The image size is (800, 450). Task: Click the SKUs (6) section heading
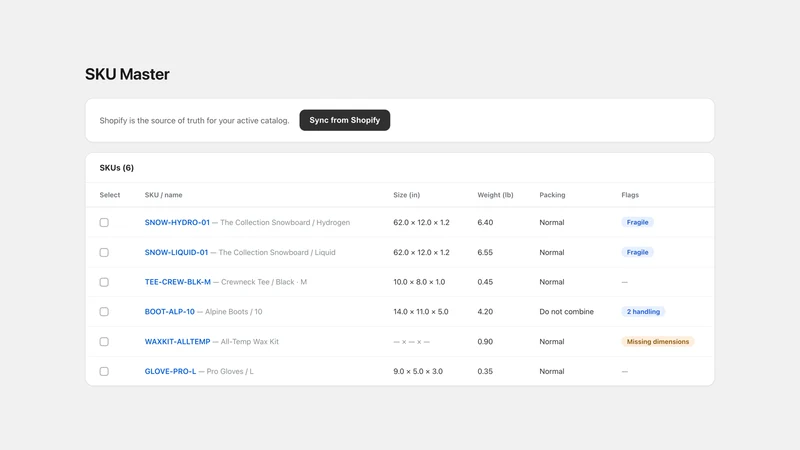pos(116,168)
